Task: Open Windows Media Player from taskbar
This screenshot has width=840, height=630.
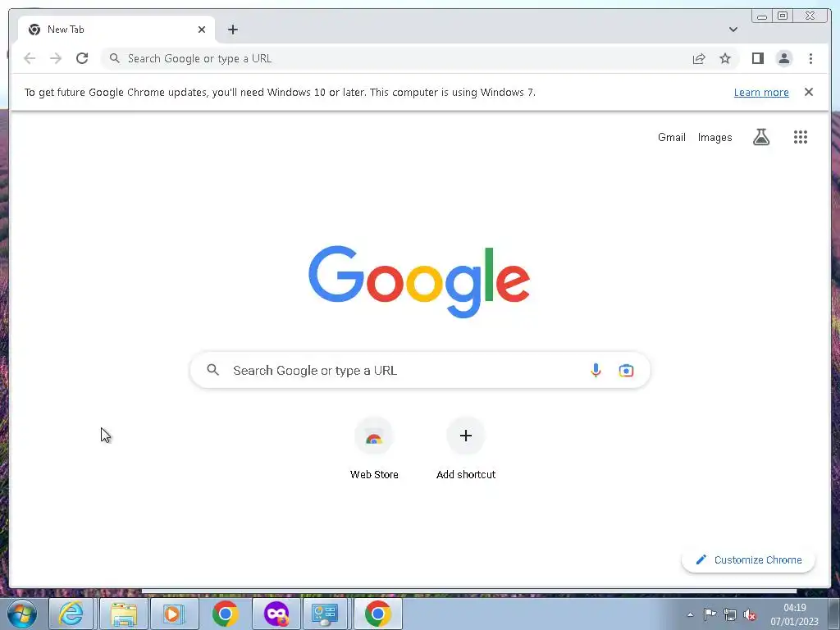Action: point(174,614)
